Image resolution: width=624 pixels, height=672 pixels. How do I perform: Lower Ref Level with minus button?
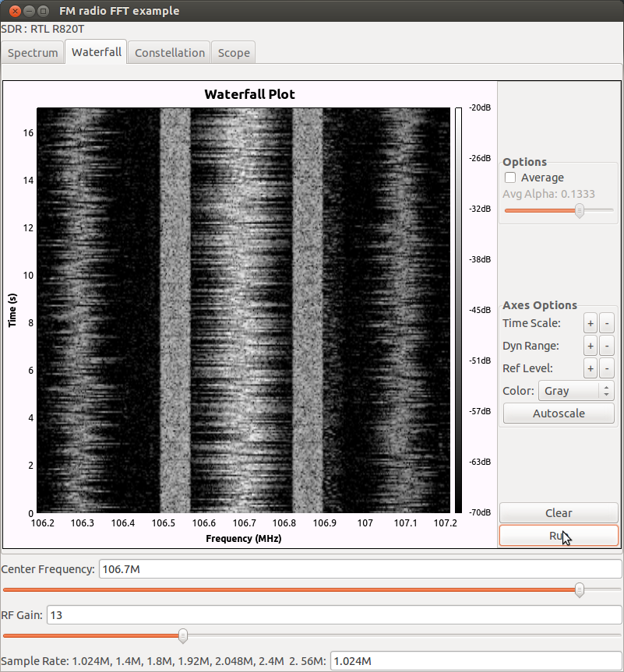coord(608,368)
